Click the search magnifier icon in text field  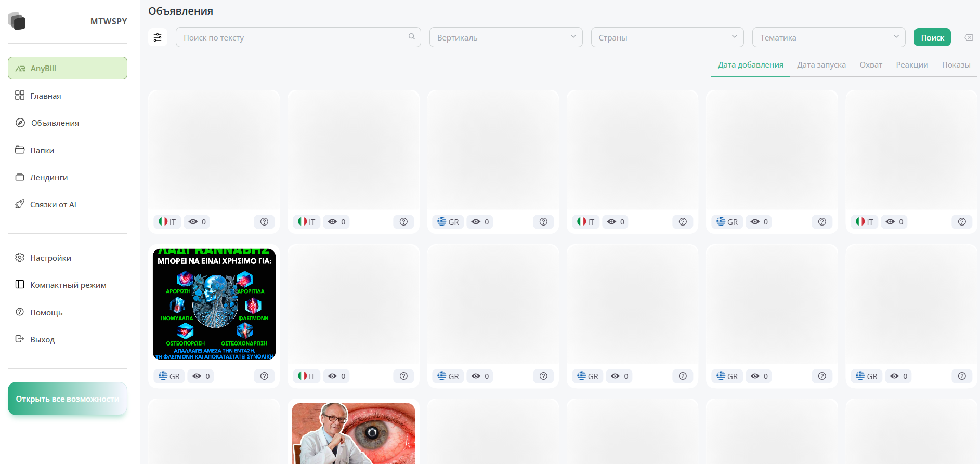[x=411, y=37]
